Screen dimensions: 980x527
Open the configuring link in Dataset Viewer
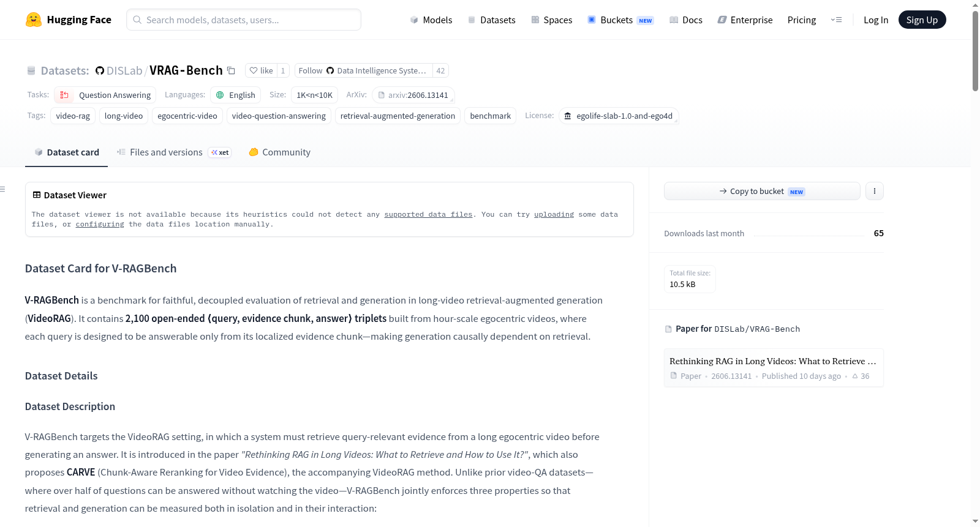point(100,224)
